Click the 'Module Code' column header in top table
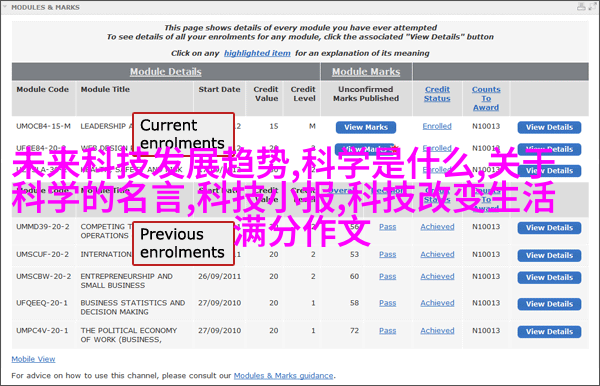Viewport: 600px width, 386px height. click(x=42, y=90)
